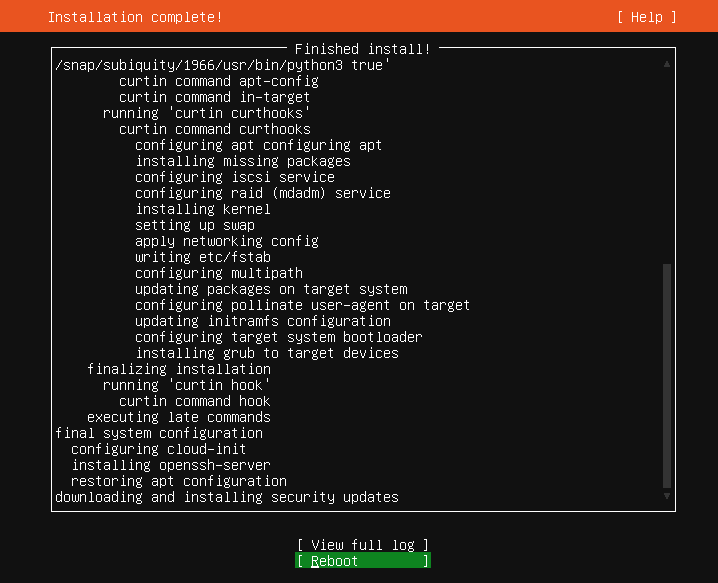Screen dimensions: 718x583
Task: Click the scrollbar down arrow
Action: [x=666, y=496]
